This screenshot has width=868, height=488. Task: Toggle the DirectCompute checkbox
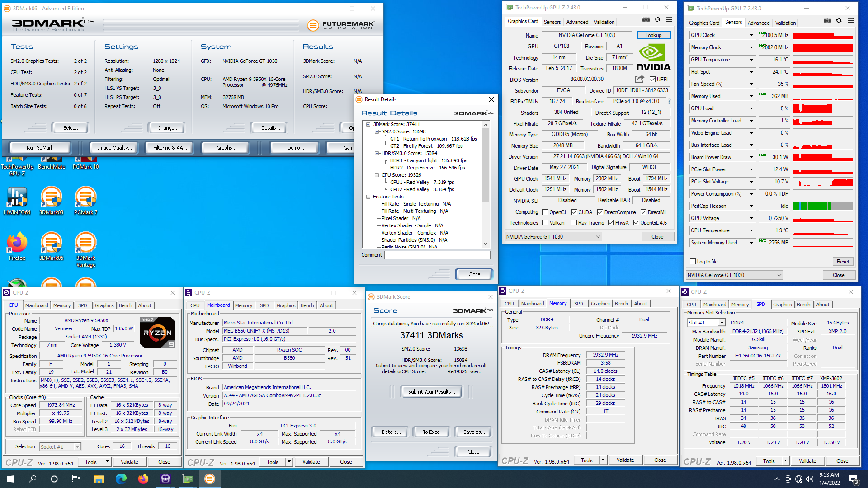[600, 212]
